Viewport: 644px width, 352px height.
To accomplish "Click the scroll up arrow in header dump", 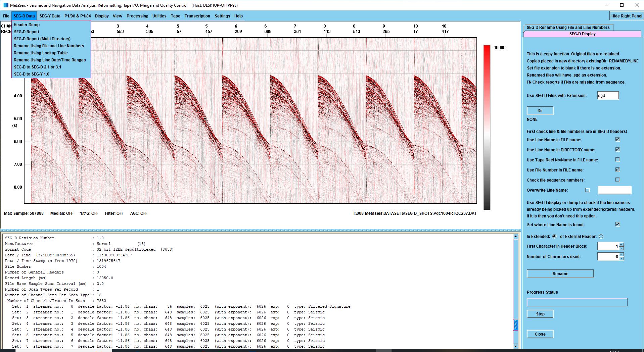I will click(x=515, y=237).
